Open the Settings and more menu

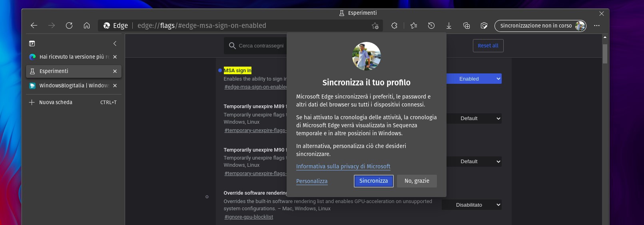click(x=597, y=26)
